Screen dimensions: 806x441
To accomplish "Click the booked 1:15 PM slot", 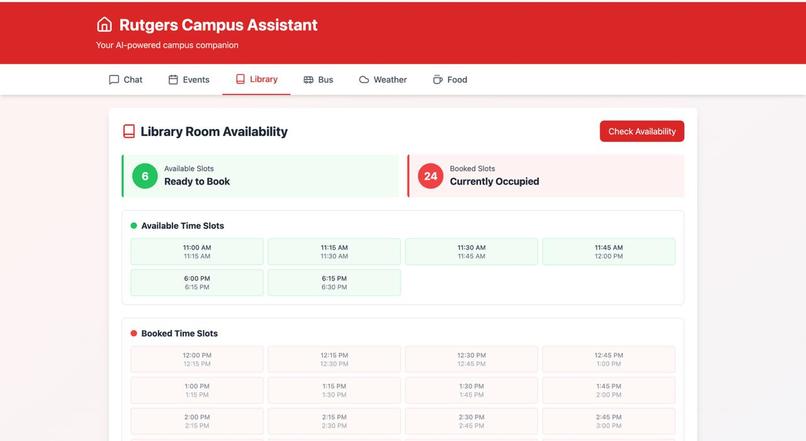I will (334, 390).
